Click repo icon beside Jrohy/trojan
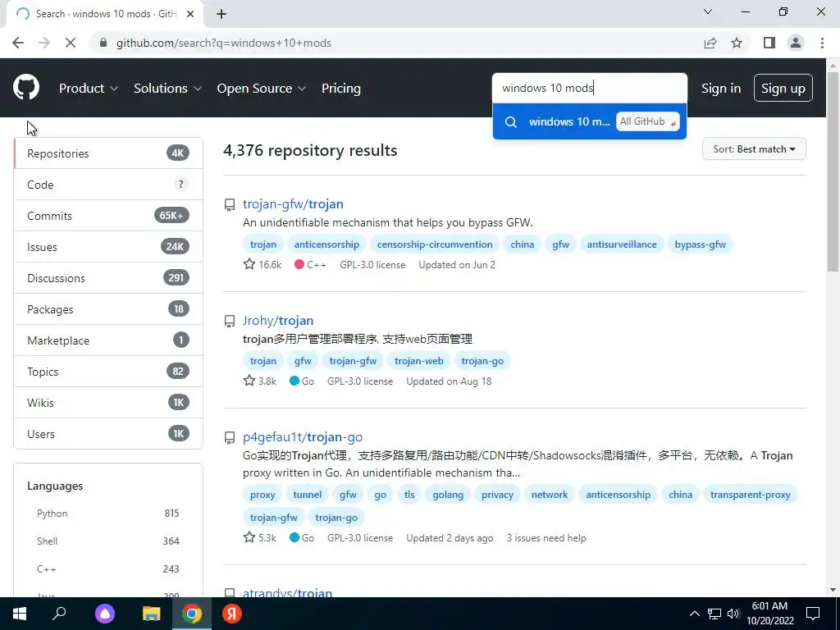Screen dimensions: 840x630 [x=230, y=321]
